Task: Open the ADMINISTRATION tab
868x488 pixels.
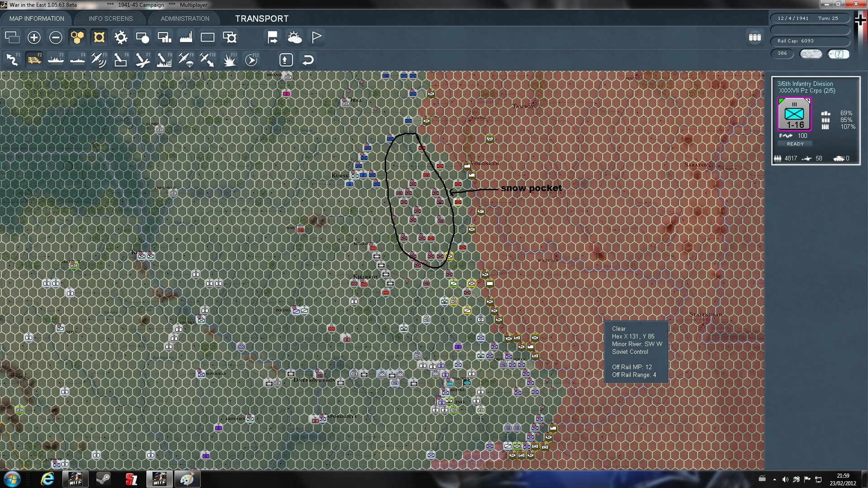Action: (185, 19)
